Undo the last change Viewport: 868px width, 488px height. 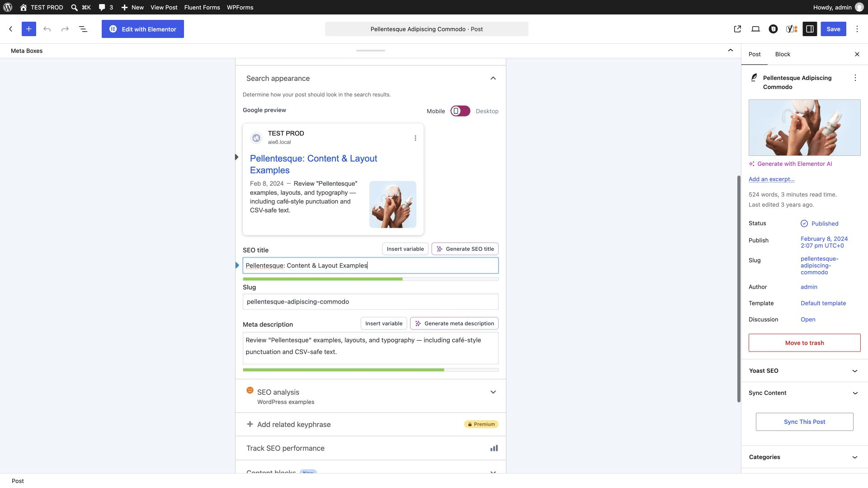[47, 29]
